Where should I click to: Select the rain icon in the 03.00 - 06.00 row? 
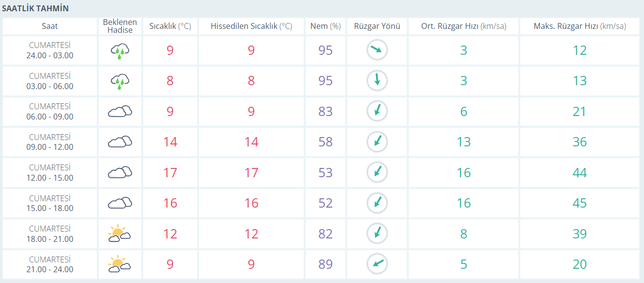120,81
